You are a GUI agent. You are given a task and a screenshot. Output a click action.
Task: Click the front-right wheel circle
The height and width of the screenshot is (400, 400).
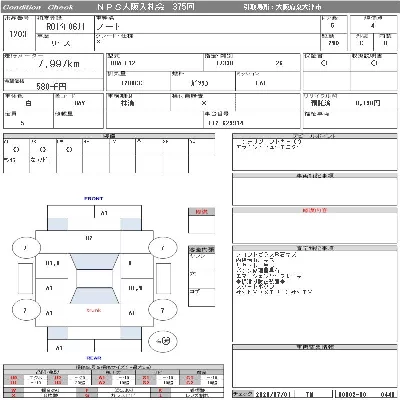(163, 248)
